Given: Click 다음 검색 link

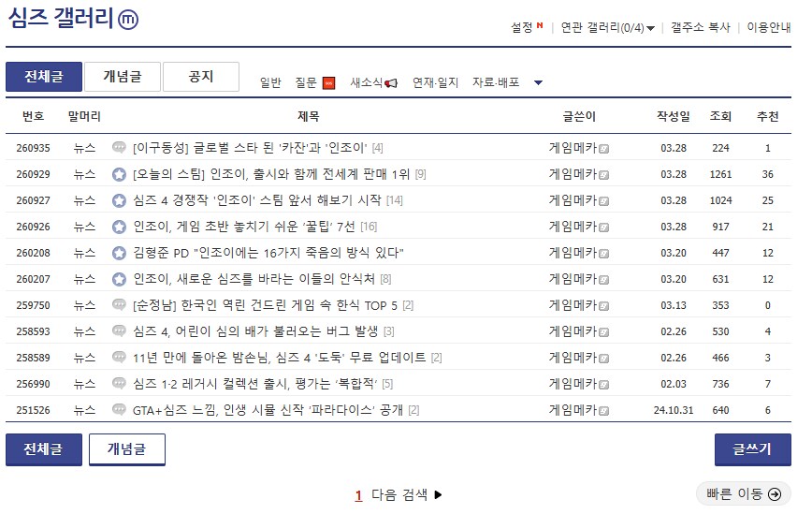Looking at the screenshot, I should (399, 495).
